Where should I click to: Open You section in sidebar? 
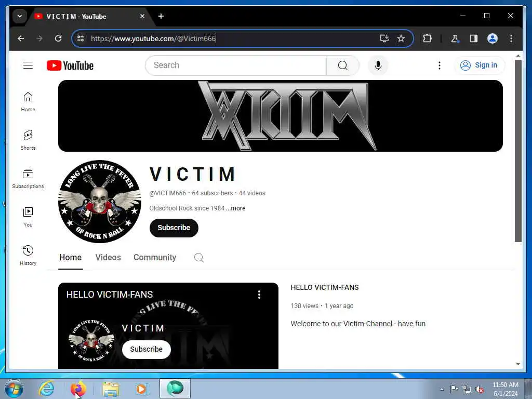(x=28, y=217)
